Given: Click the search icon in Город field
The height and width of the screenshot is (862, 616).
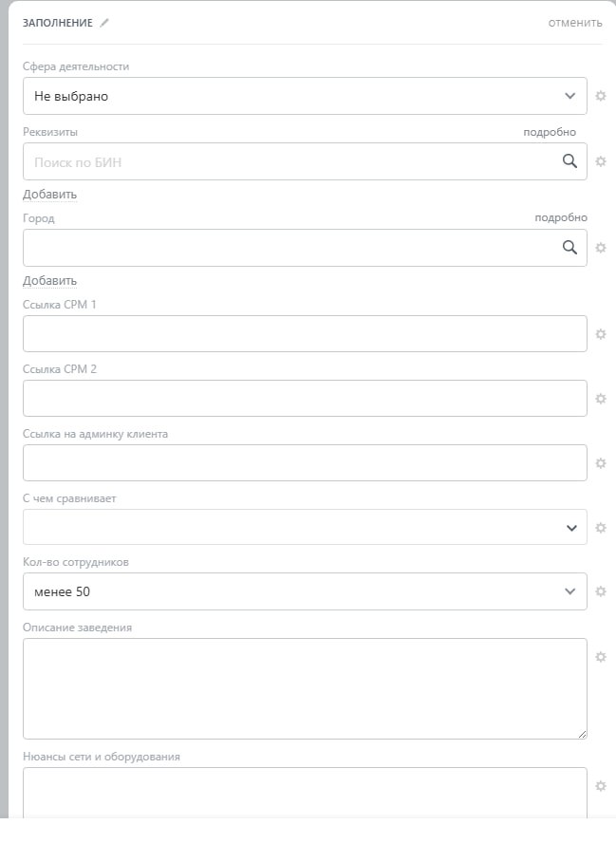Looking at the screenshot, I should point(569,247).
